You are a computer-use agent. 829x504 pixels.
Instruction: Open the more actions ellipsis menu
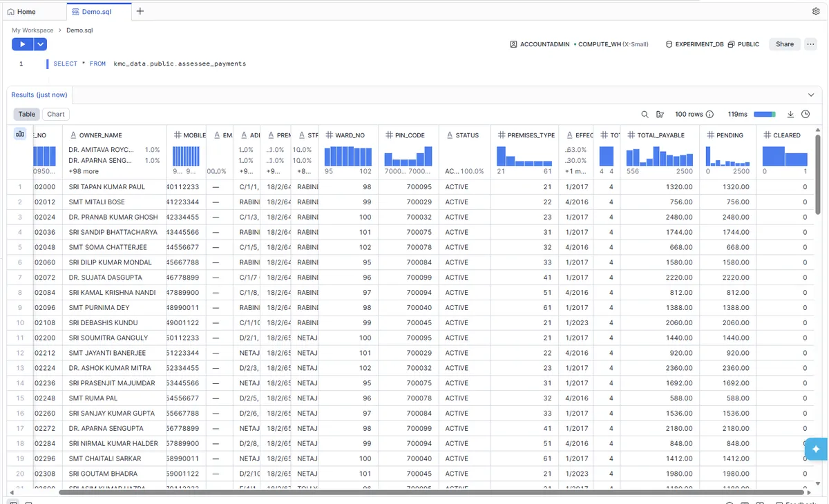click(810, 43)
